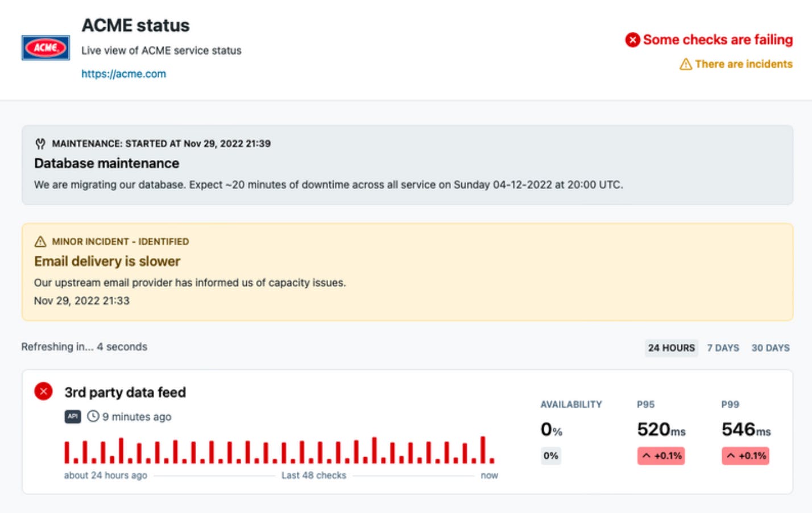Click the 'There are incidents' status text
The image size is (812, 513).
click(x=744, y=64)
